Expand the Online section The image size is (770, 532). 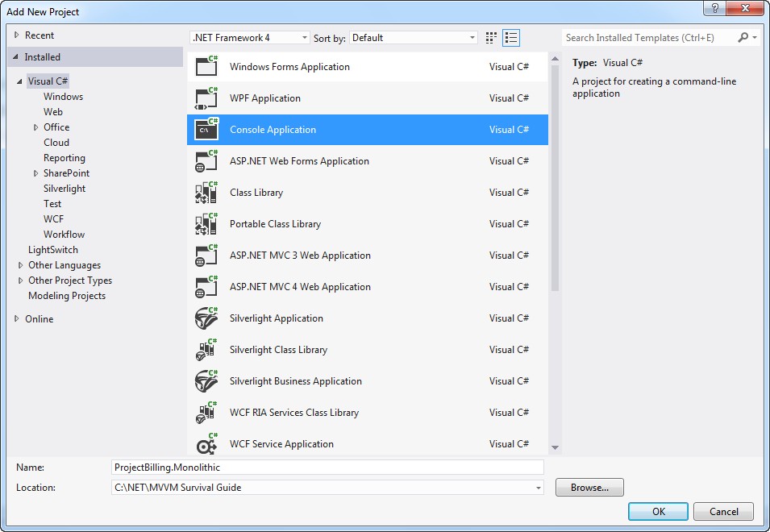pyautogui.click(x=16, y=318)
